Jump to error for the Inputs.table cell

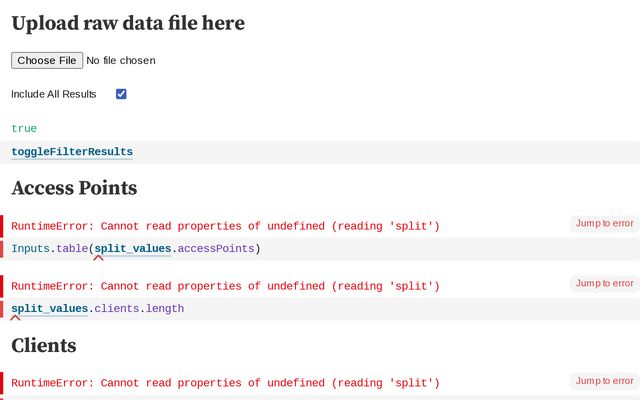[x=604, y=223]
